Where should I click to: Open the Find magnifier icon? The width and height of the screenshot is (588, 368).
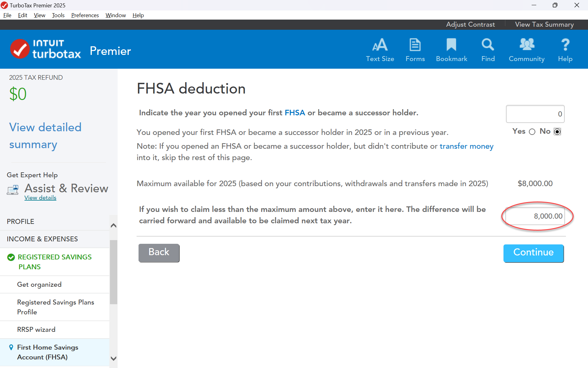point(488,45)
